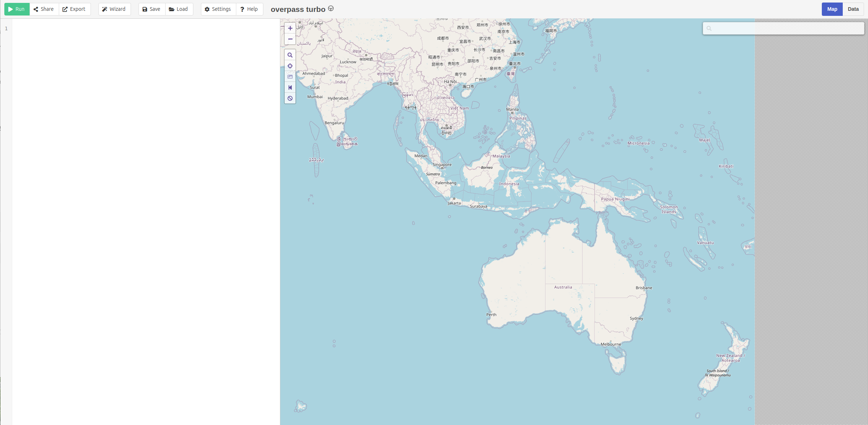The height and width of the screenshot is (425, 868).
Task: Click the zoom in plus button
Action: click(x=290, y=28)
